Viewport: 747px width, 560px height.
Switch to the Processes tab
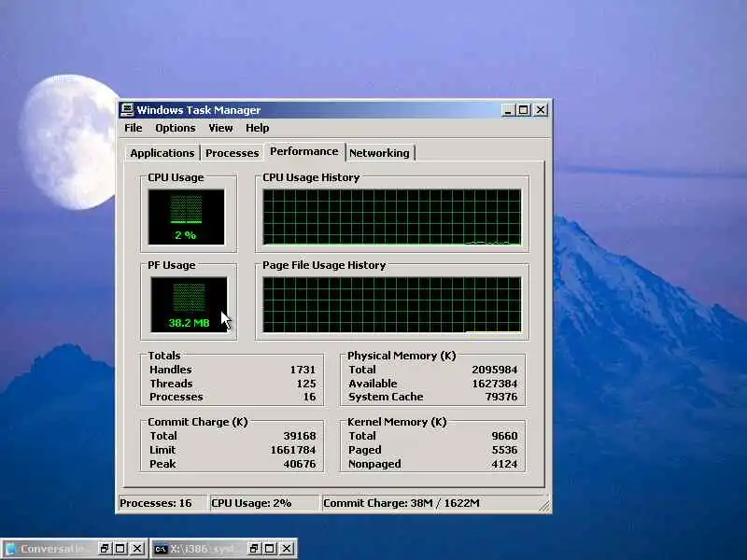(232, 153)
